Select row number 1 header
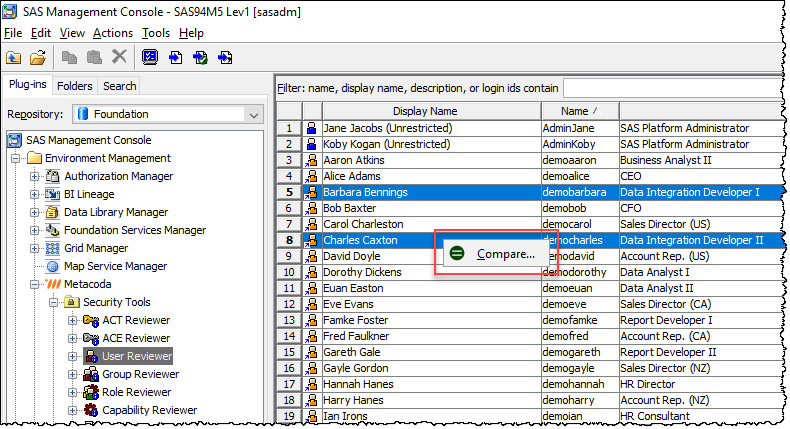 point(289,128)
